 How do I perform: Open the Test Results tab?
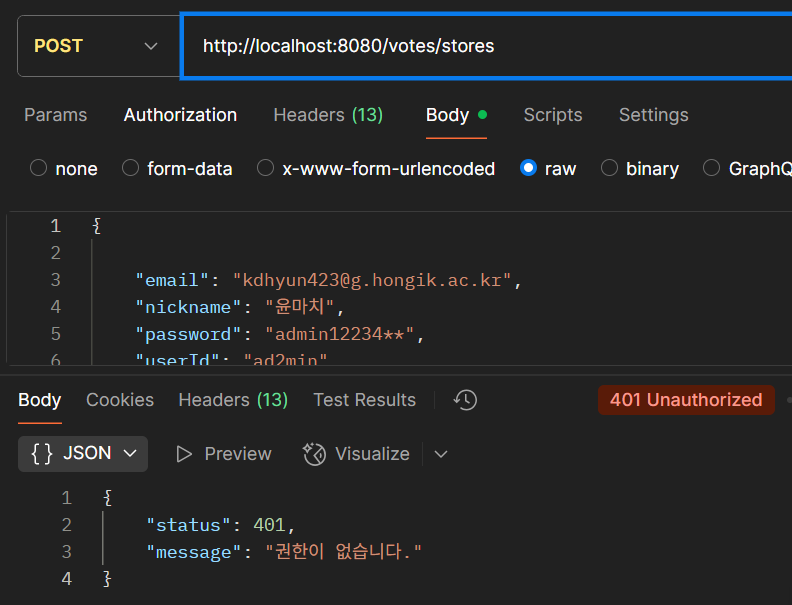364,400
